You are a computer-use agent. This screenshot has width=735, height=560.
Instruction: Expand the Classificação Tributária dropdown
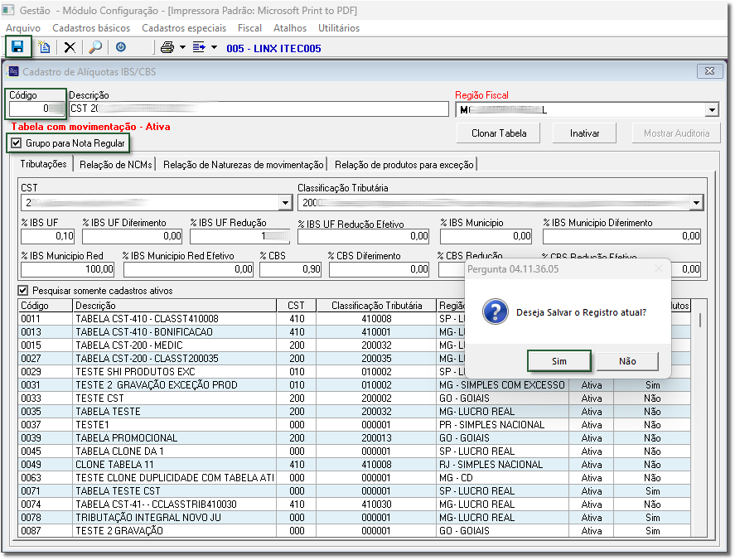click(x=696, y=202)
